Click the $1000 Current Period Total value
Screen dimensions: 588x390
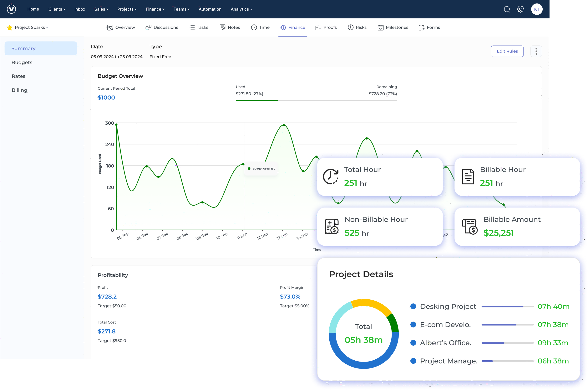[106, 97]
